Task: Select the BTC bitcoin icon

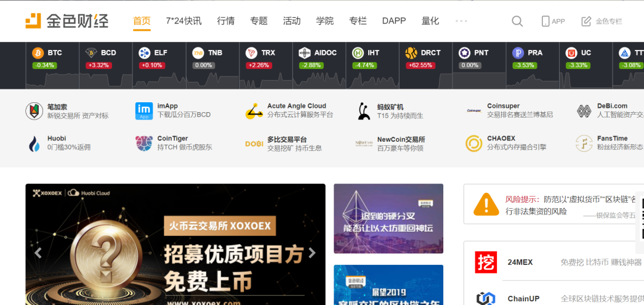Action: pos(38,52)
